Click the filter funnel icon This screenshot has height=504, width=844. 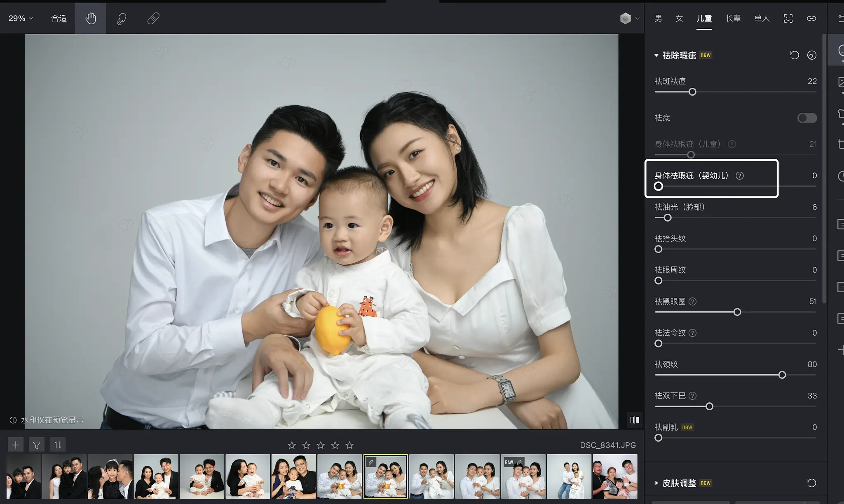pyautogui.click(x=37, y=445)
